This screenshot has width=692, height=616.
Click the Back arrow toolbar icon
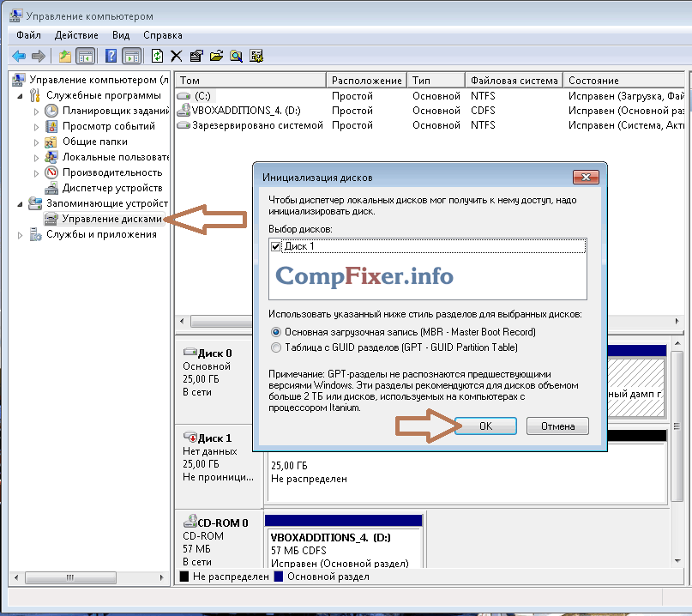[19, 56]
